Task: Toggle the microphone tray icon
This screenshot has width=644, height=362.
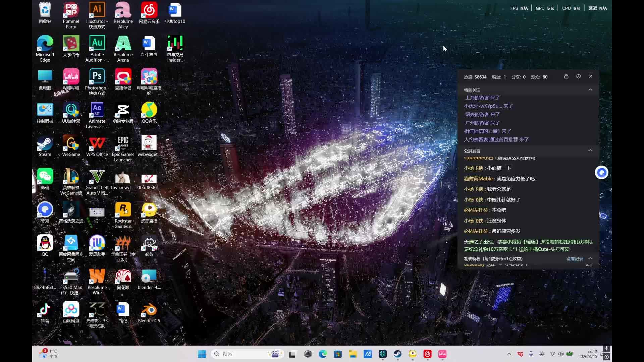Action: tap(531, 354)
